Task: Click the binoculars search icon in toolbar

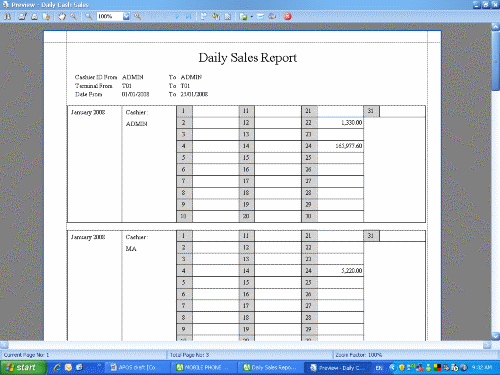Action: coord(7,16)
